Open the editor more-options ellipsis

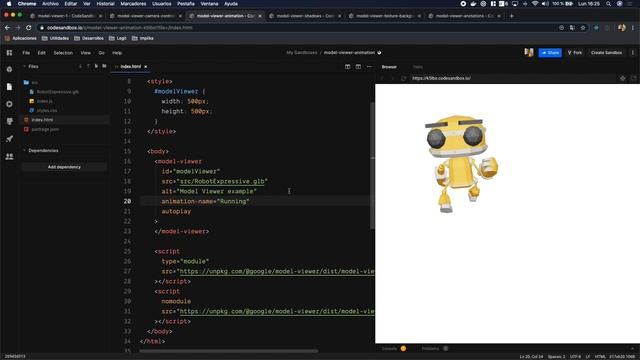tap(369, 67)
